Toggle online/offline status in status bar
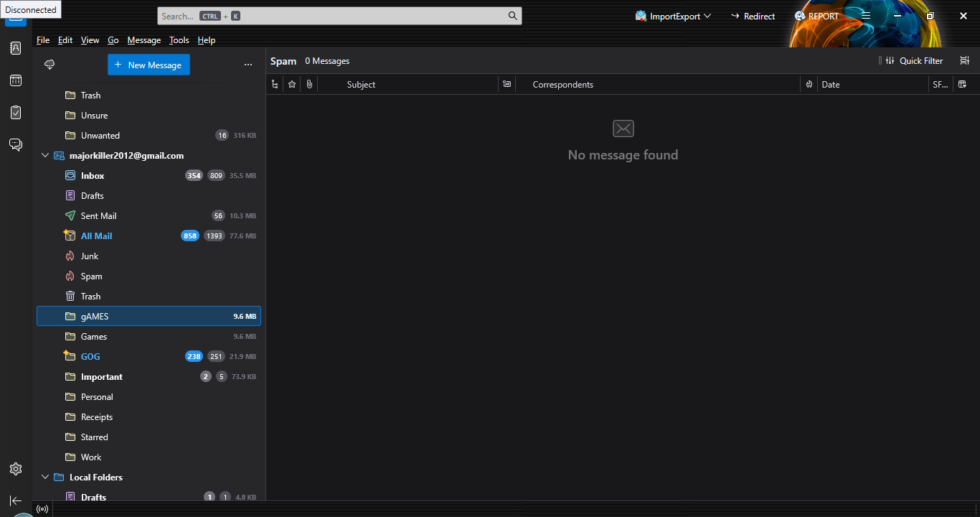The image size is (980, 517). (42, 509)
